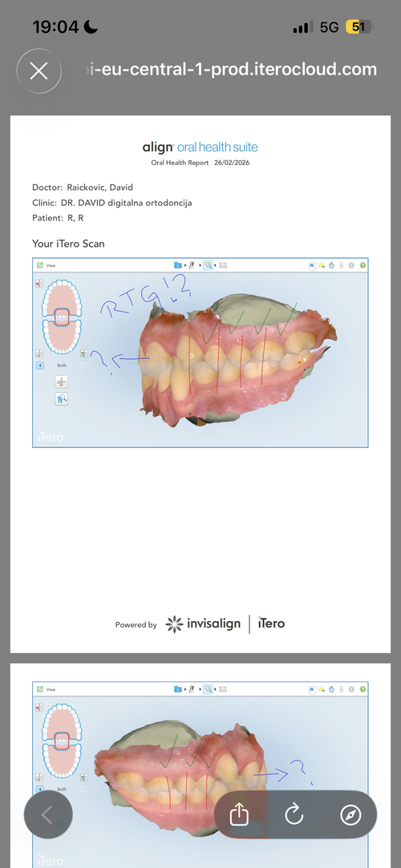Image resolution: width=401 pixels, height=868 pixels.
Task: Tap the battery 51 indicator in status bar
Action: click(x=359, y=26)
